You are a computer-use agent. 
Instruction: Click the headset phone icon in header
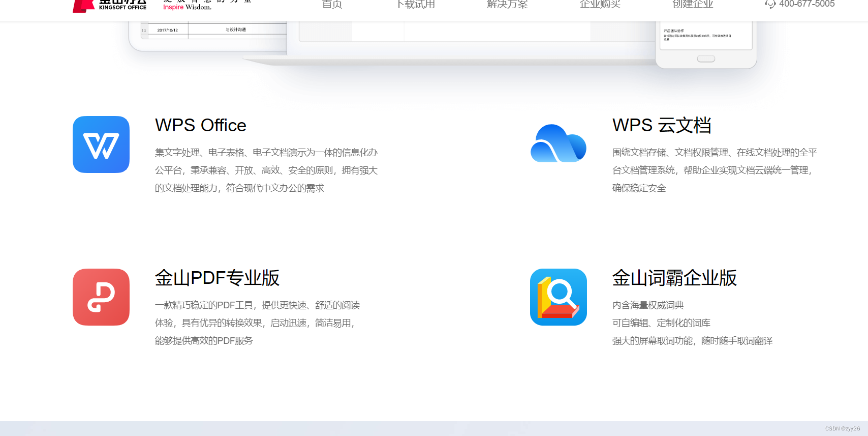tap(770, 4)
